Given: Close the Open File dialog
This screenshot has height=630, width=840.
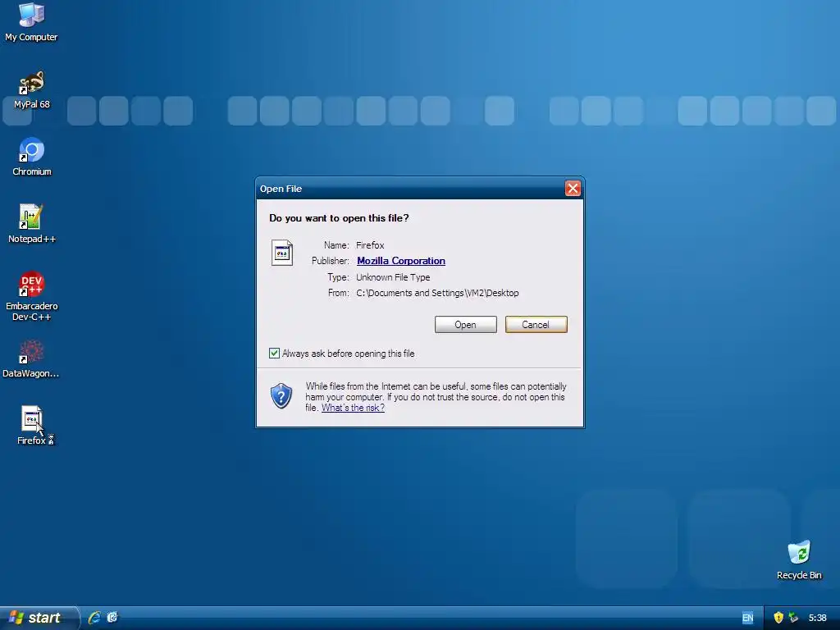Looking at the screenshot, I should point(573,189).
